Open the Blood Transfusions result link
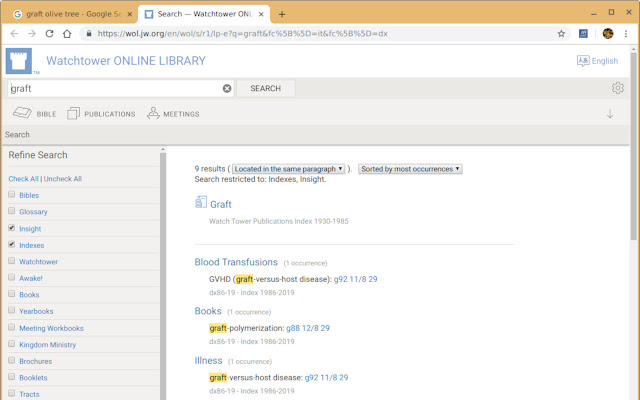This screenshot has width=640, height=400. (x=236, y=262)
